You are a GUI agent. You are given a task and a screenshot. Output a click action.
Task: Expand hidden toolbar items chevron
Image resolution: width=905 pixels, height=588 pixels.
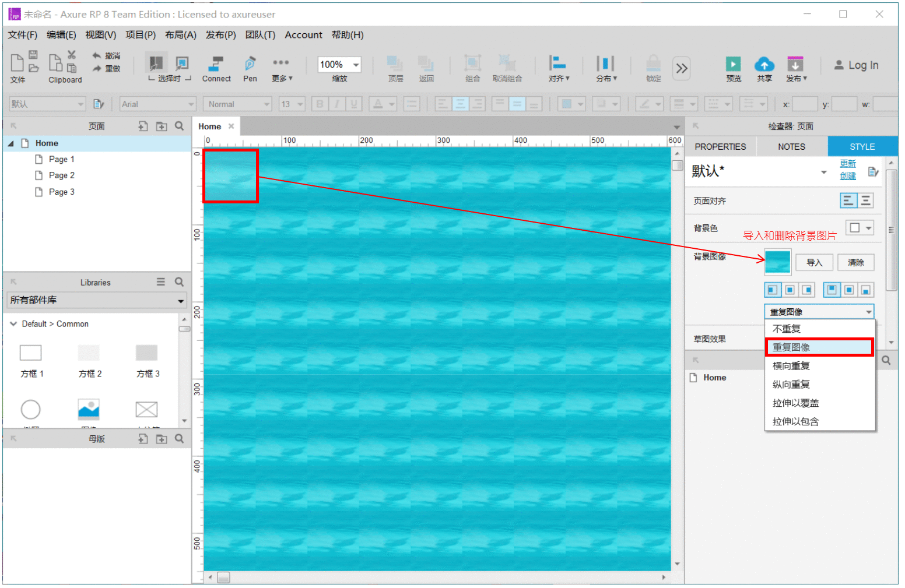[x=682, y=69]
